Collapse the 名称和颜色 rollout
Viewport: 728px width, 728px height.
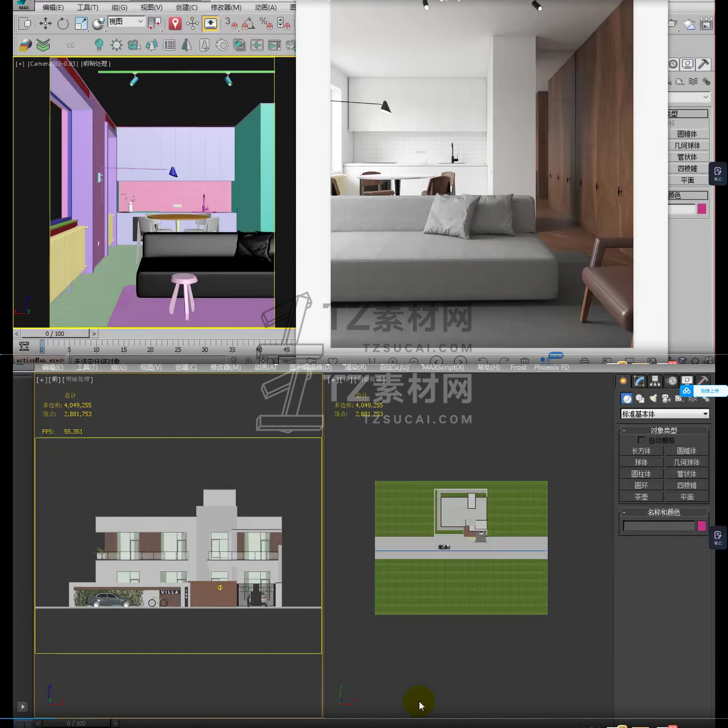pos(664,512)
